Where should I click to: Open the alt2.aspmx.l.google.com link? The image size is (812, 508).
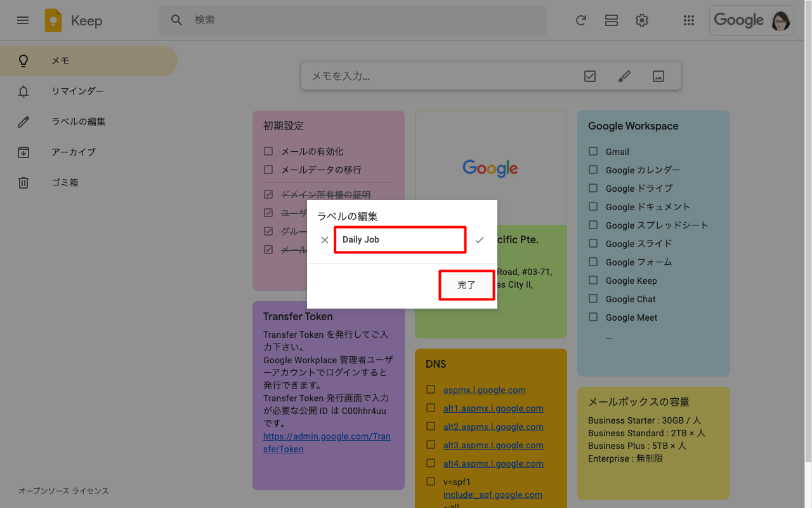(x=494, y=427)
